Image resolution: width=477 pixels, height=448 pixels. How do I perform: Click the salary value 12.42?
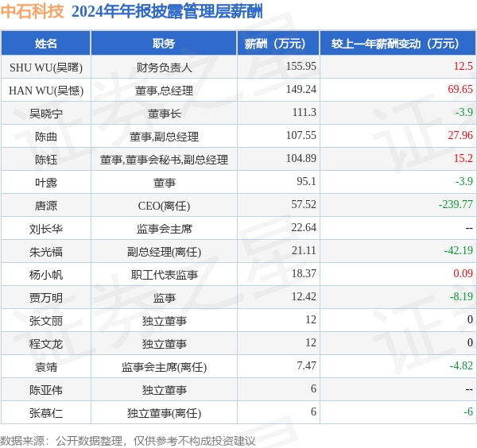[304, 296]
